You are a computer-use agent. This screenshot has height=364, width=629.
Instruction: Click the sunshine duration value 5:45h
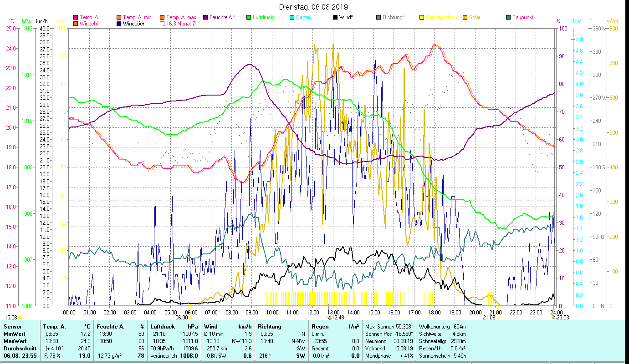[x=459, y=356]
